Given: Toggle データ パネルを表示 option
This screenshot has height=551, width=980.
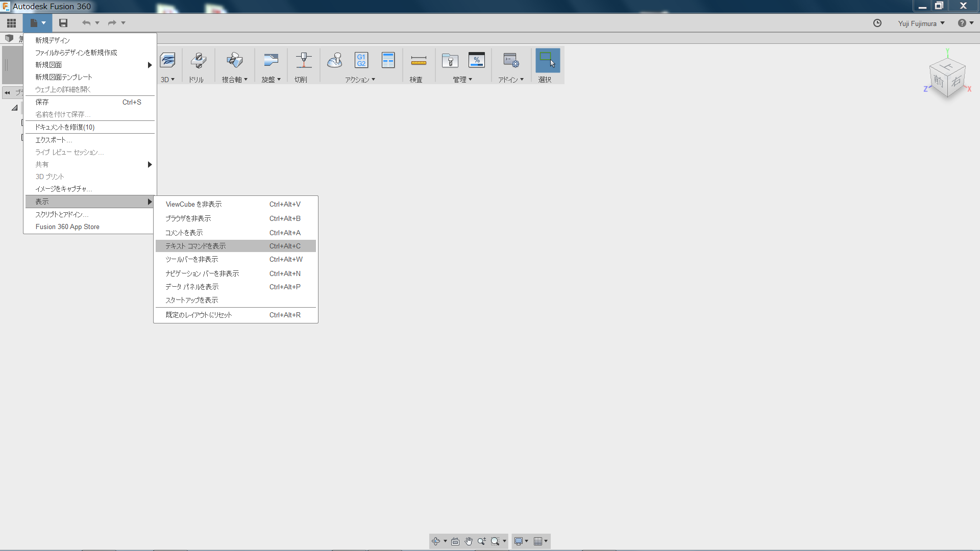Looking at the screenshot, I should (x=236, y=287).
